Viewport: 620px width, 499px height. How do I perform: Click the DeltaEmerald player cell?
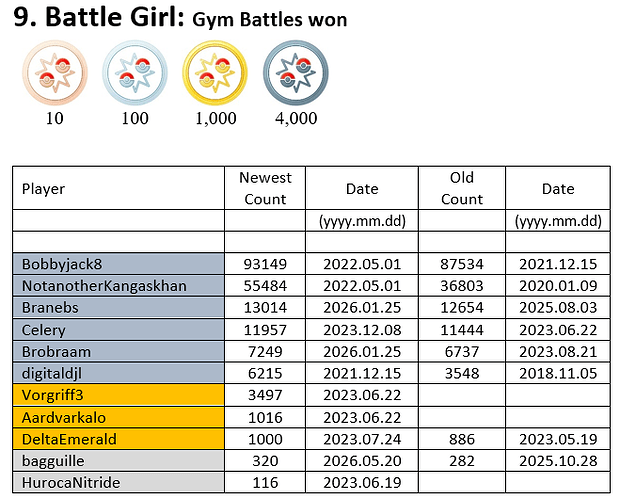pos(119,439)
